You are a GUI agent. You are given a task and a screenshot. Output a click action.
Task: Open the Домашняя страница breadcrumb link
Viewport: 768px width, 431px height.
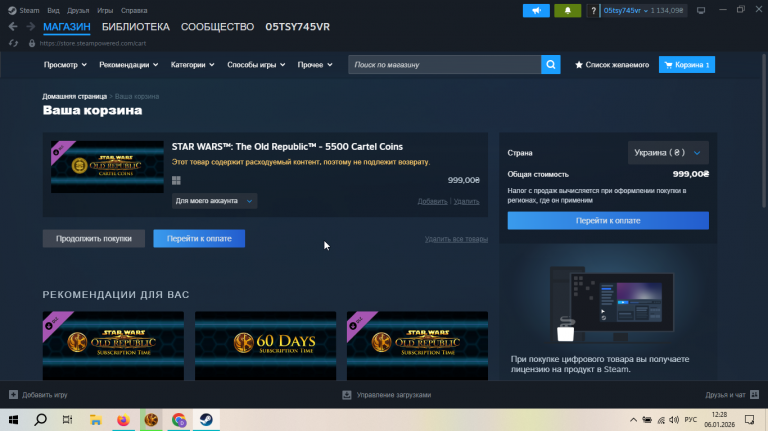click(x=74, y=96)
